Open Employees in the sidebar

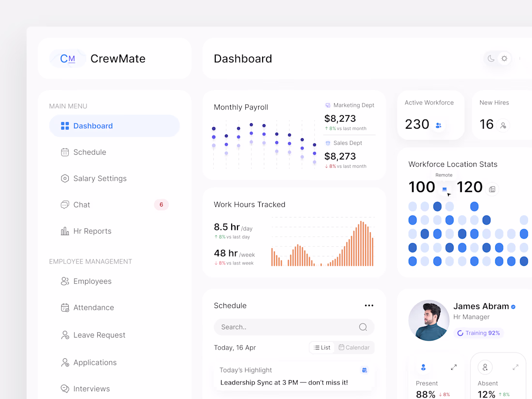(x=114, y=281)
